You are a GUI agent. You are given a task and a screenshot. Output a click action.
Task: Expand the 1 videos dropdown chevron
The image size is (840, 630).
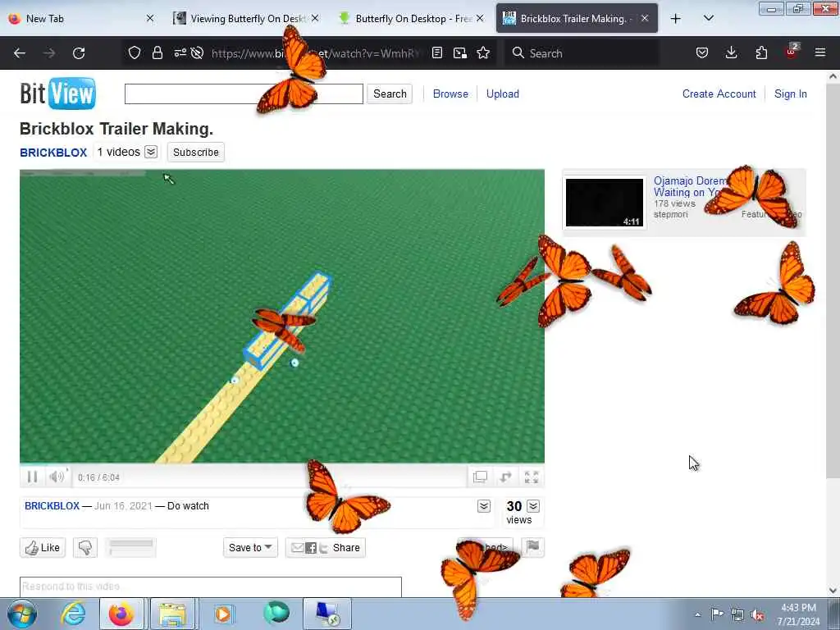151,152
